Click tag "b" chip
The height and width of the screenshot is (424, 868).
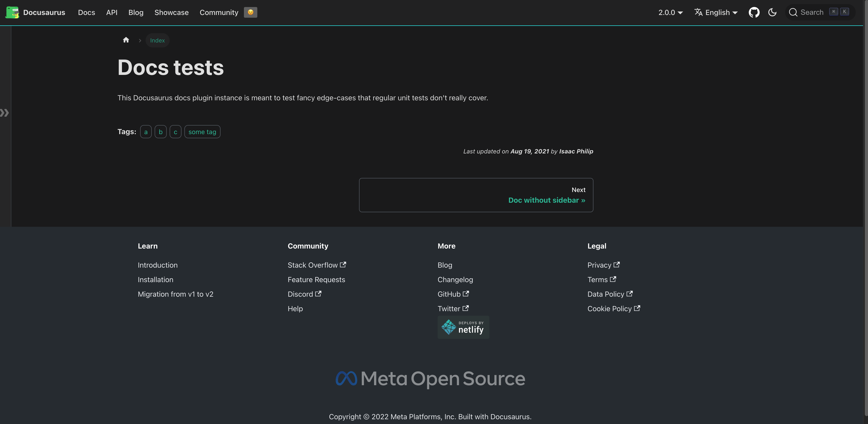(x=160, y=132)
